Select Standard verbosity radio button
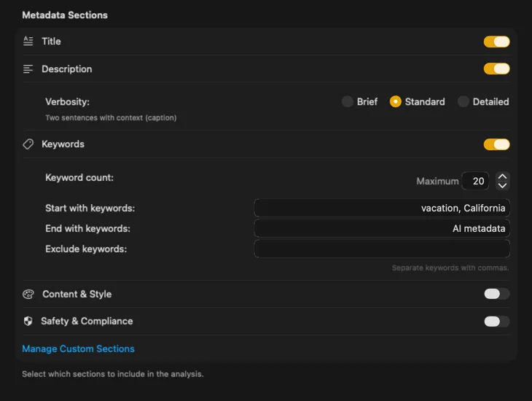Image resolution: width=532 pixels, height=401 pixels. point(395,101)
